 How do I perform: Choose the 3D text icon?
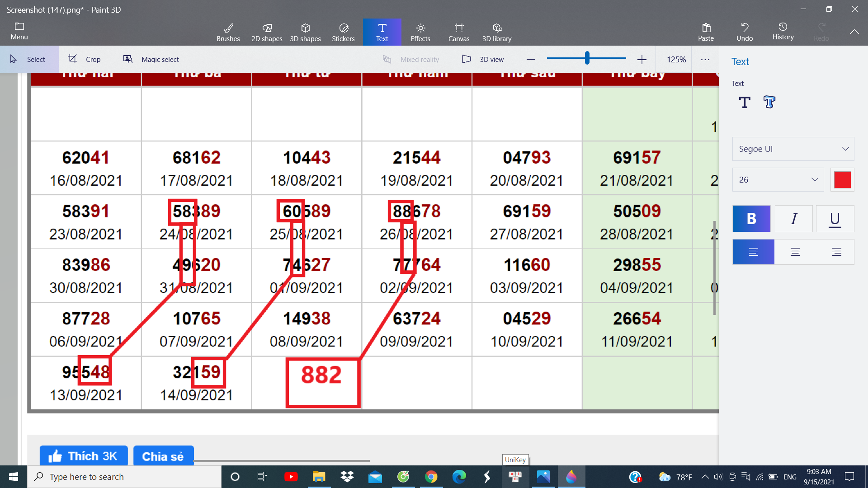tap(769, 102)
